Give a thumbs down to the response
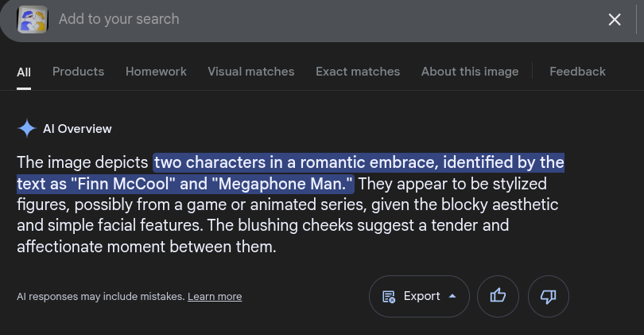This screenshot has height=335, width=644. coord(549,296)
